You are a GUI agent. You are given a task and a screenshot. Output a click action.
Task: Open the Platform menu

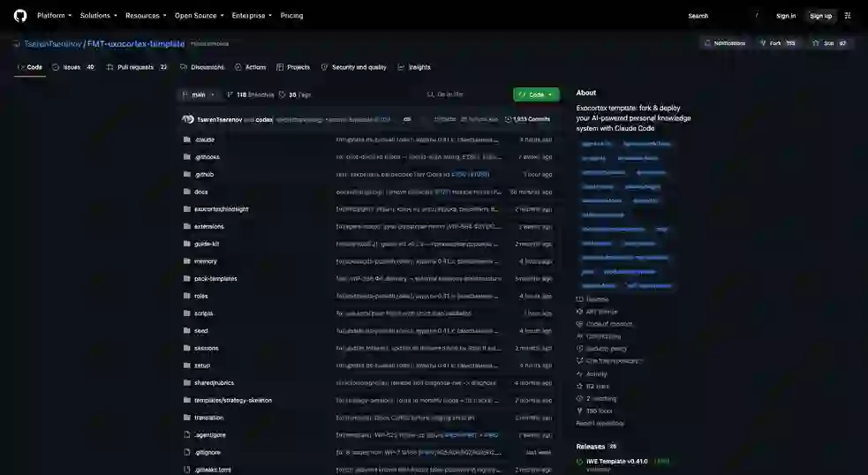pos(54,16)
